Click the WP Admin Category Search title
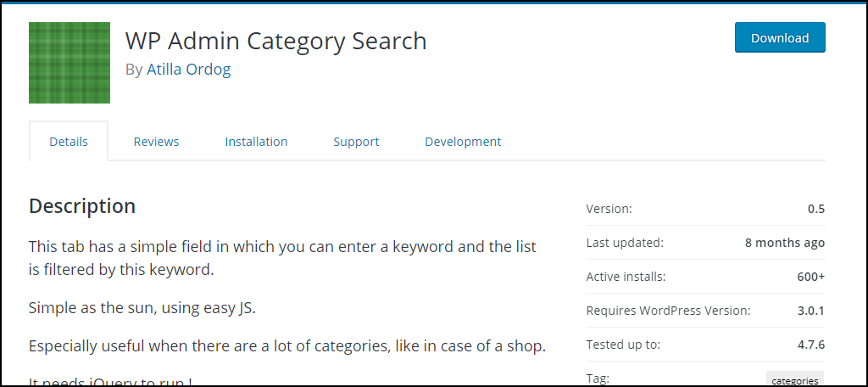This screenshot has width=868, height=387. coord(275,41)
